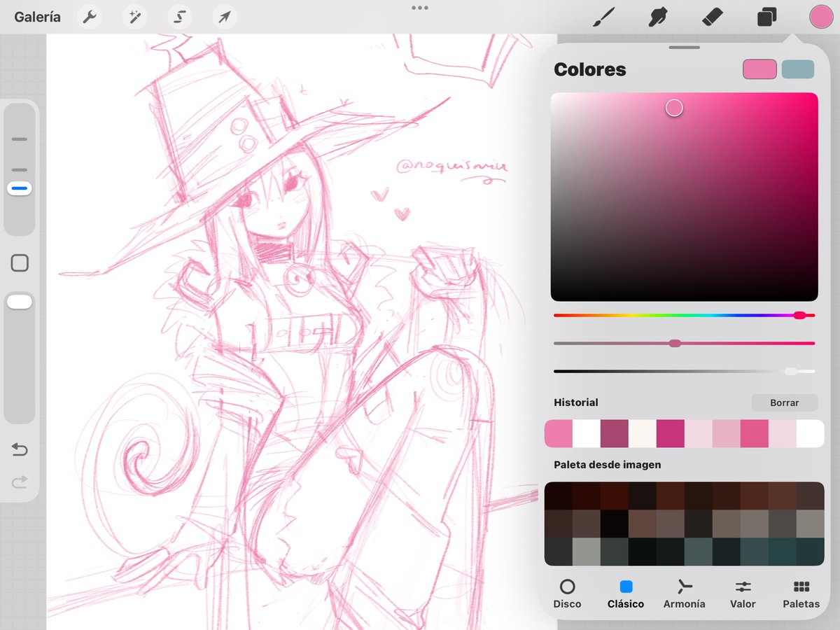840x630 pixels.
Task: Tap the active pink color circle
Action: (x=821, y=17)
